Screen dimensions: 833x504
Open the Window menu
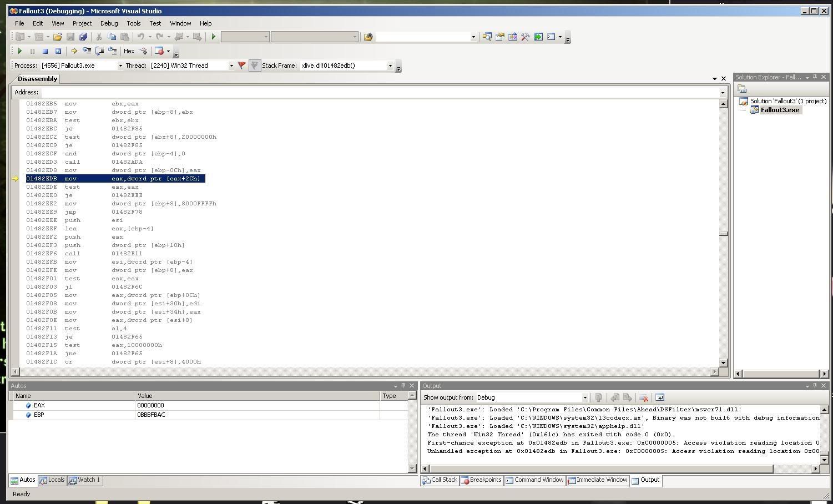(180, 23)
